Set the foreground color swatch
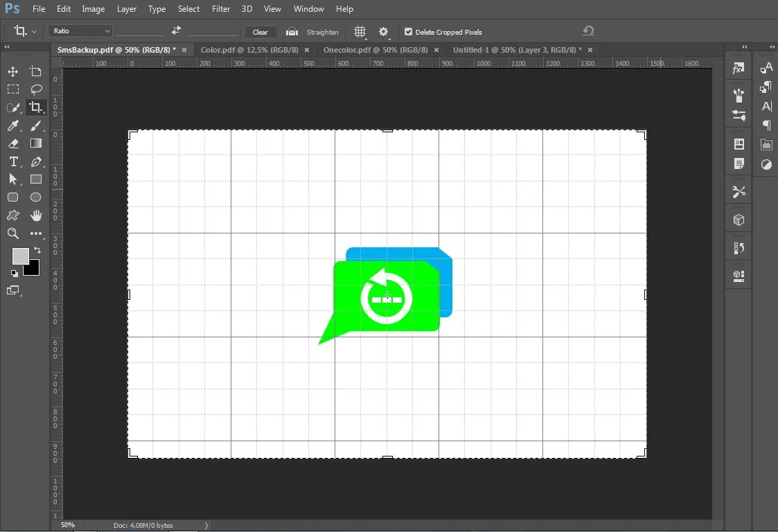Viewport: 778px width, 532px height. [19, 255]
